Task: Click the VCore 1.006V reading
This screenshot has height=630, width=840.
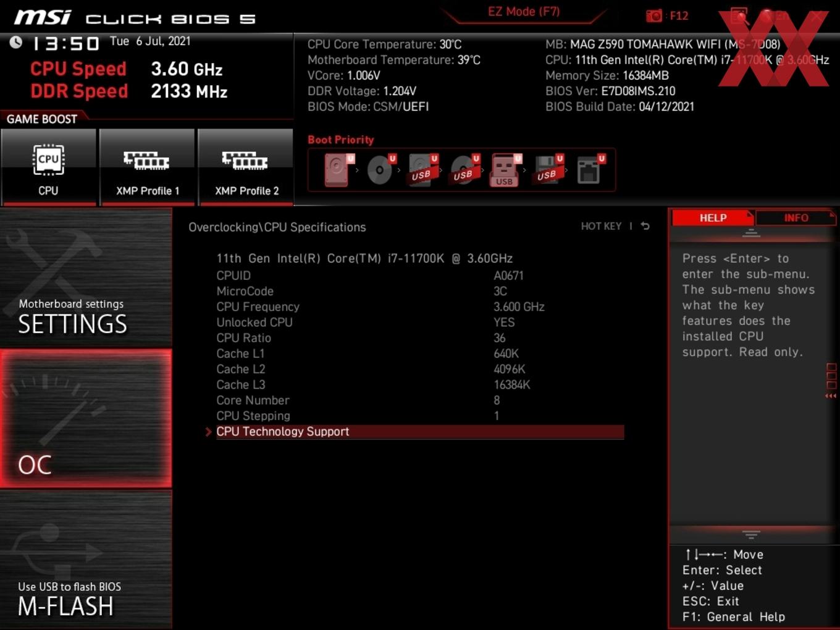Action: [x=343, y=75]
